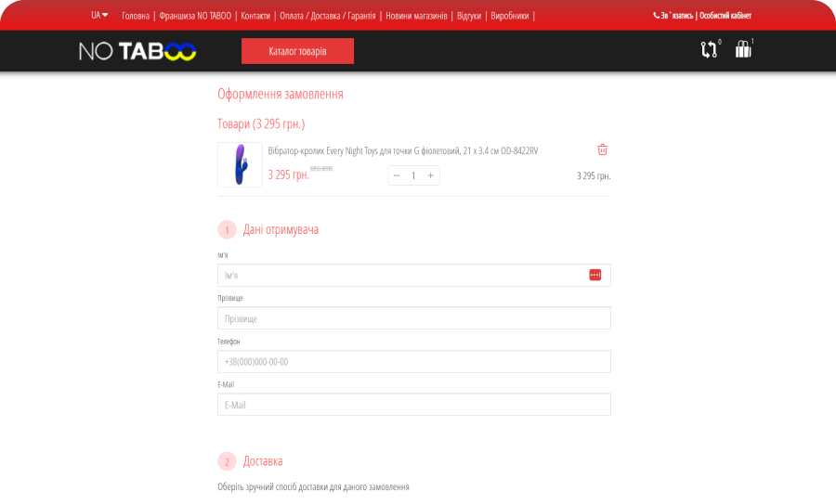Increase quantity with plus button
836x504 pixels.
[431, 175]
